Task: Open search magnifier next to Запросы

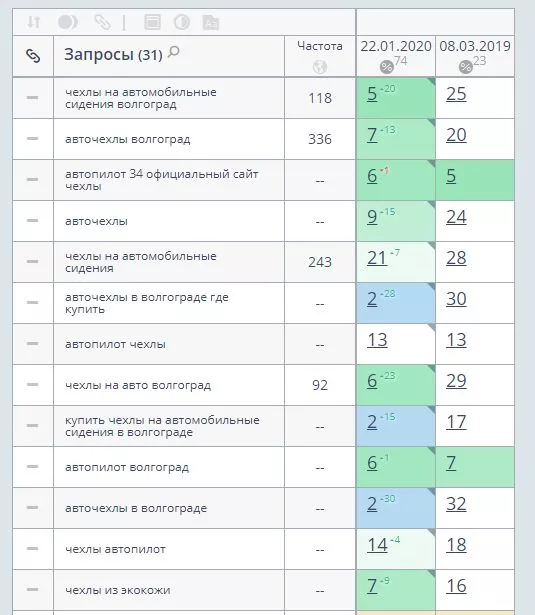Action: click(173, 52)
